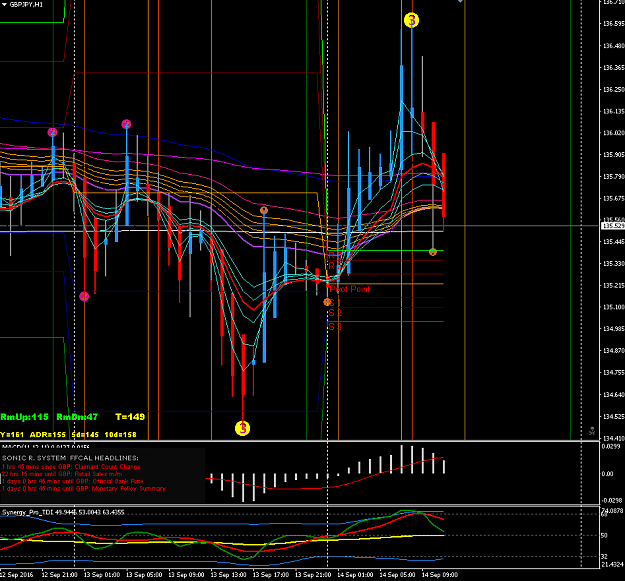This screenshot has width=625, height=581.
Task: Click the pink marker atop the 13 Sep 03:00 spike
Action: tap(126, 124)
